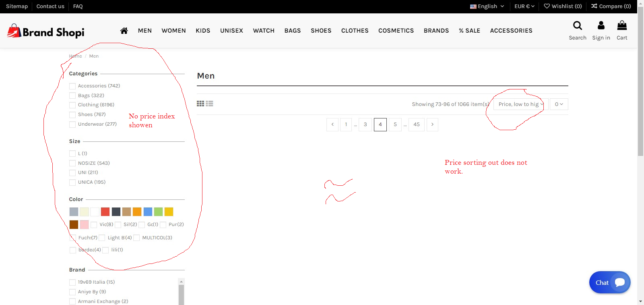Check the Light B(4) color filter

pyautogui.click(x=102, y=238)
